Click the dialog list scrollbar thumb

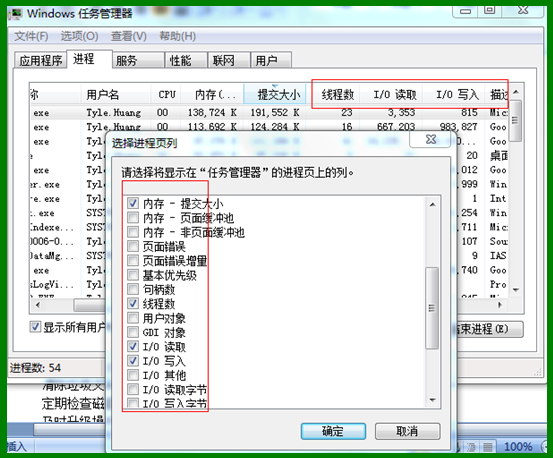pyautogui.click(x=432, y=308)
